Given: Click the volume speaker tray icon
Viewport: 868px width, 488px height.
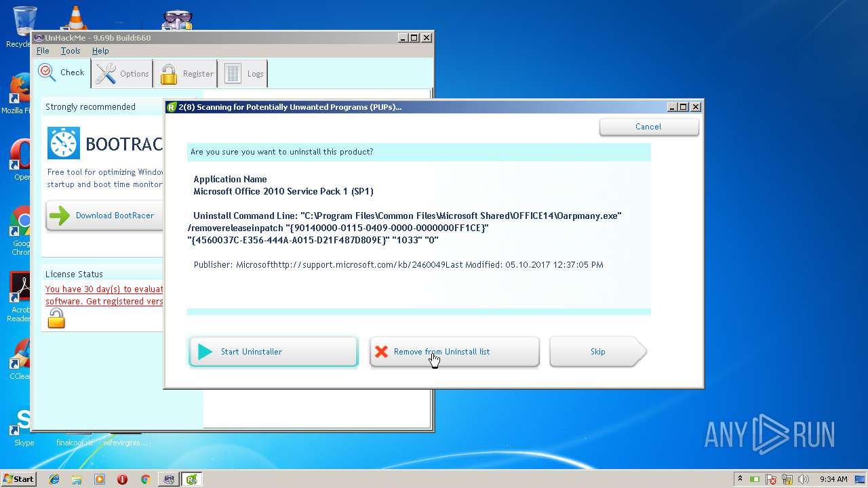Looking at the screenshot, I should (803, 479).
